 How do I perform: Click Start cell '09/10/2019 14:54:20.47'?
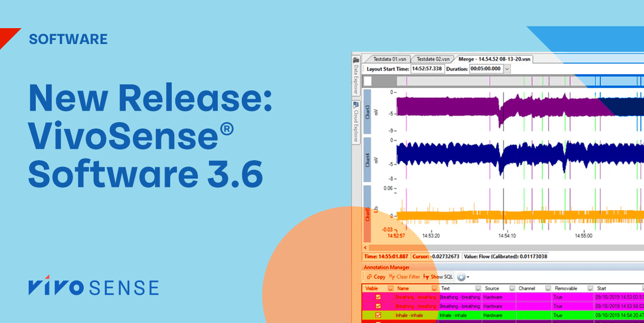[619, 315]
